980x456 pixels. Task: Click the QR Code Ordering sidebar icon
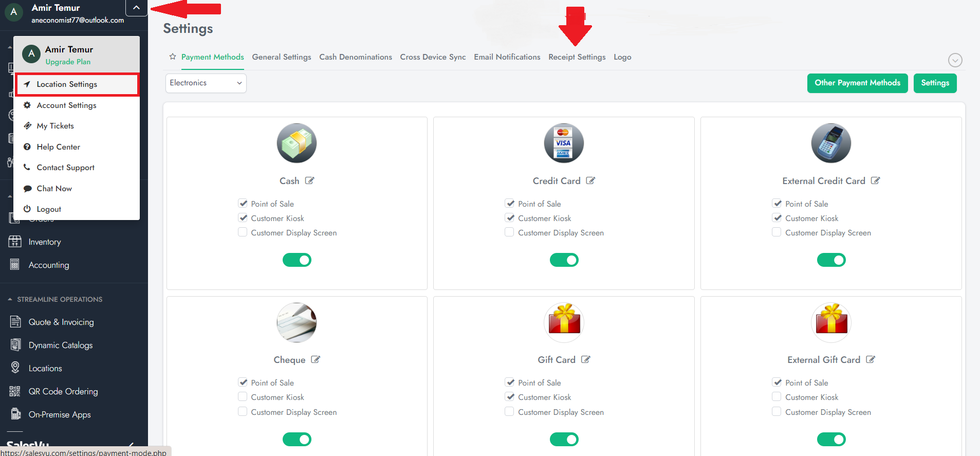click(15, 391)
